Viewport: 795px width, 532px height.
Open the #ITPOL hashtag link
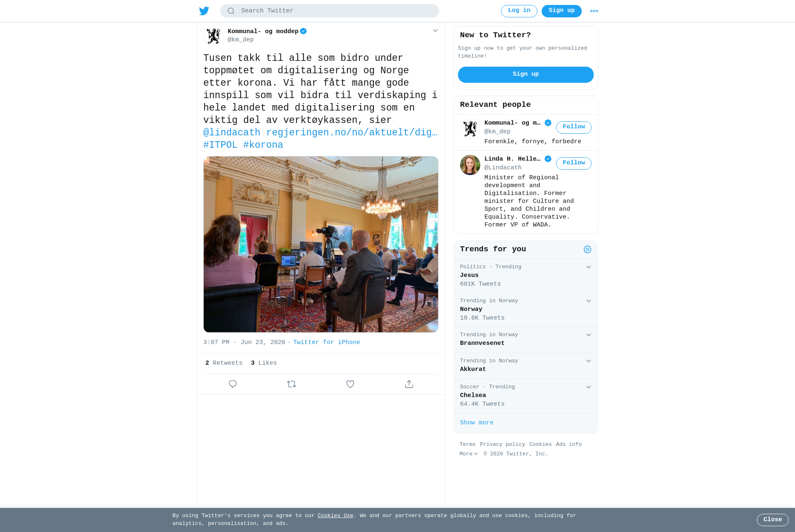click(220, 145)
